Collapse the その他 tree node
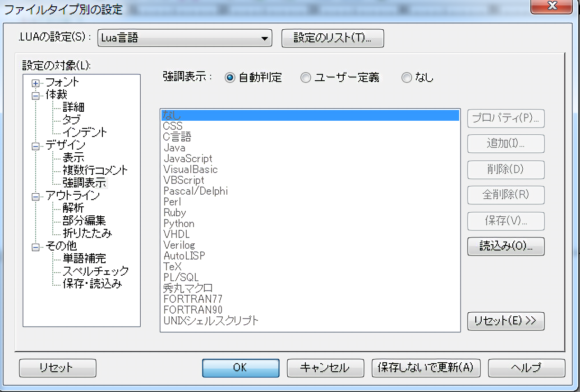The image size is (580, 392). (x=36, y=247)
